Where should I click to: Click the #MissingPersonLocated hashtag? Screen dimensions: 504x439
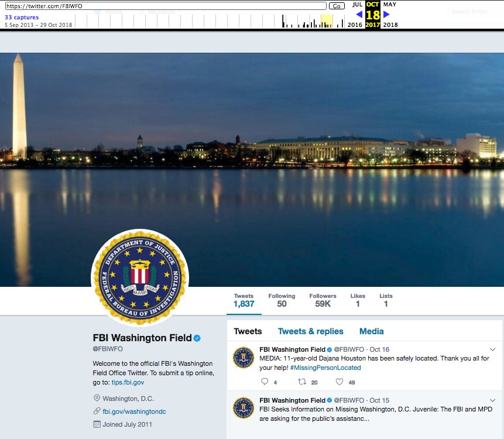point(325,368)
